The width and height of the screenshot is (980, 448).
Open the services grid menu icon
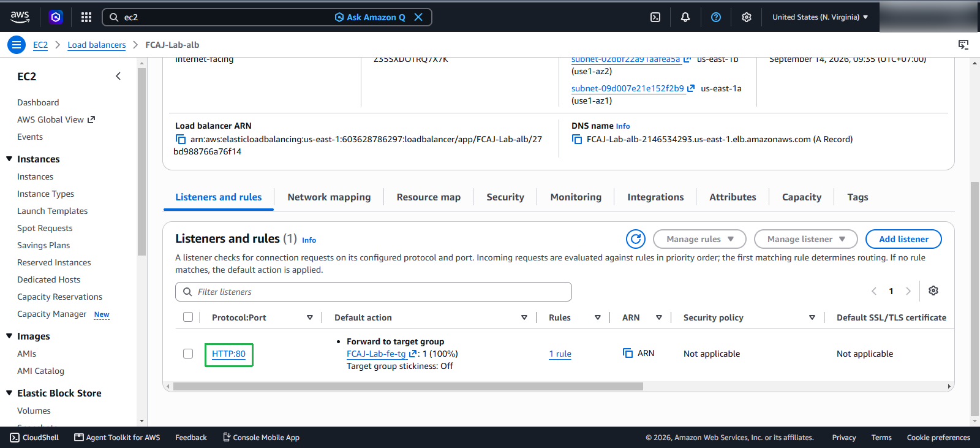click(86, 17)
